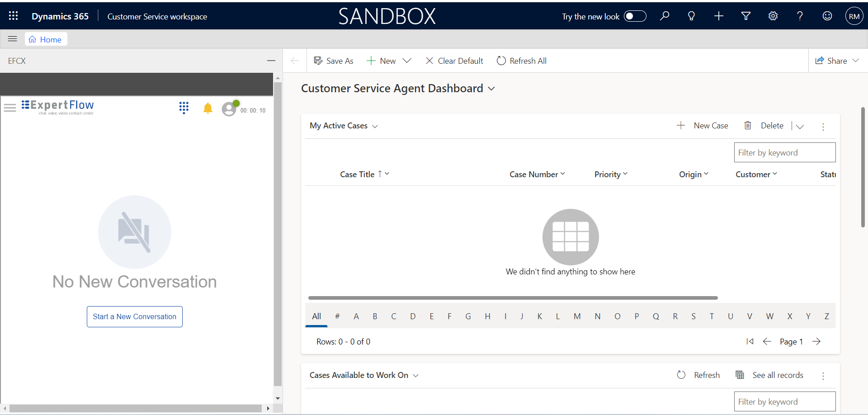Click the ExpertFlow notification bell
Screen dimensions: 868x415
coord(208,108)
